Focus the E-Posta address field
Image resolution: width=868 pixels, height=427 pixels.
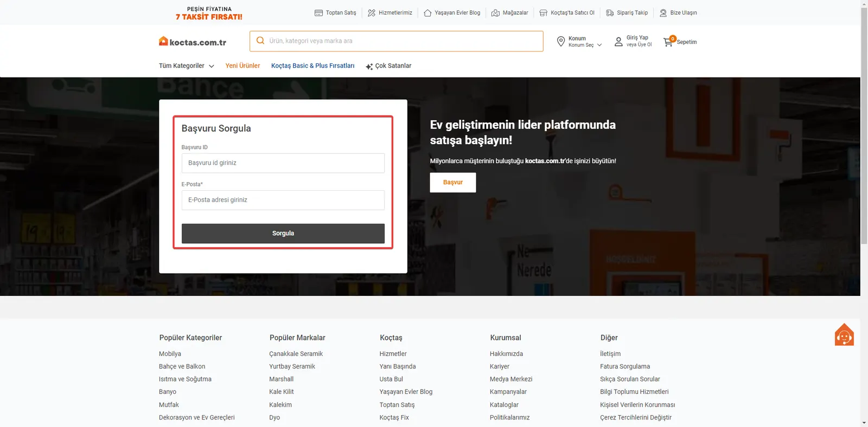[x=283, y=200]
